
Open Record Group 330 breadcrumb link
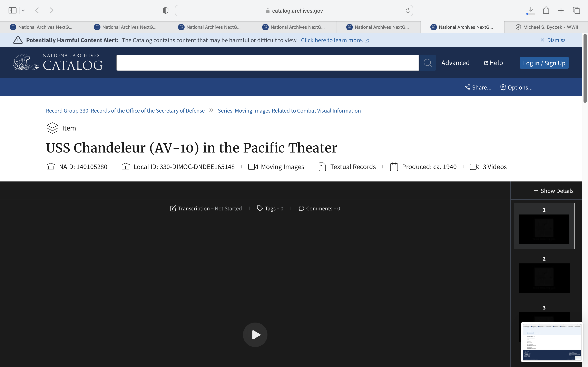coord(125,111)
